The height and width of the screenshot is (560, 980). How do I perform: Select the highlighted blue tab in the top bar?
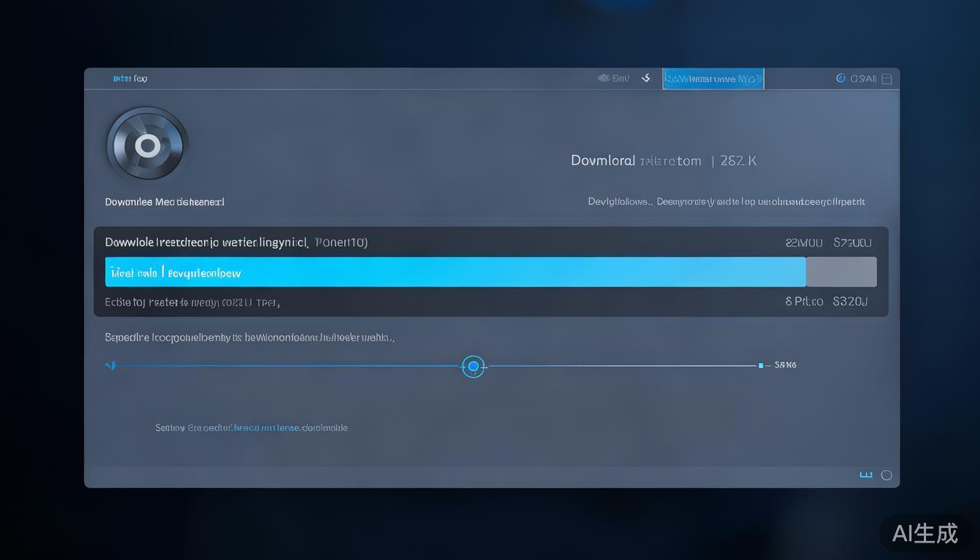(713, 79)
